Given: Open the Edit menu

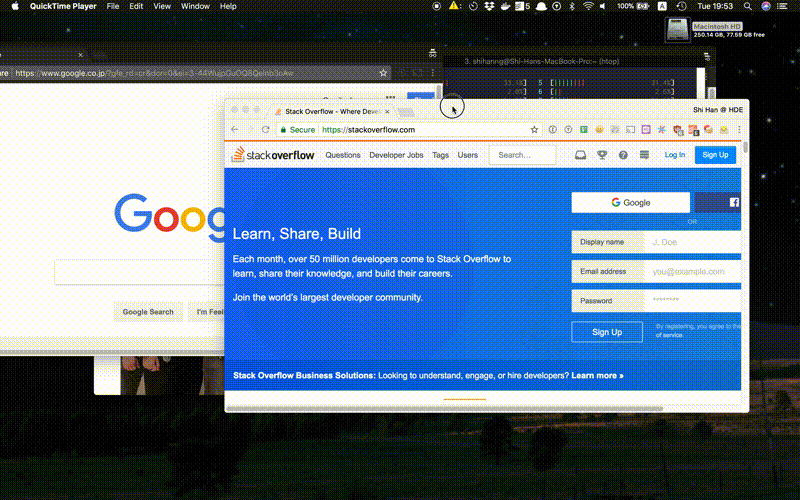Looking at the screenshot, I should coord(136,6).
